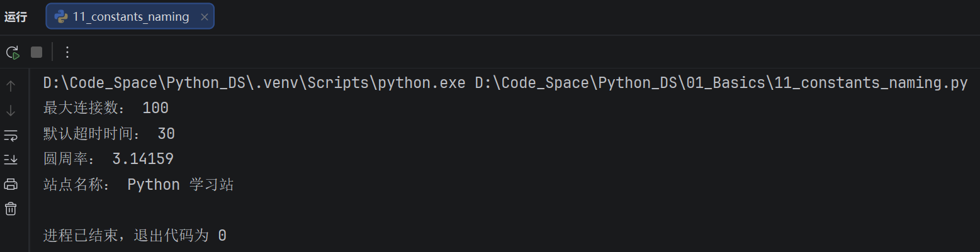Click the 站点名称 Python 学习站 output line
This screenshot has height=252, width=980.
point(138,185)
